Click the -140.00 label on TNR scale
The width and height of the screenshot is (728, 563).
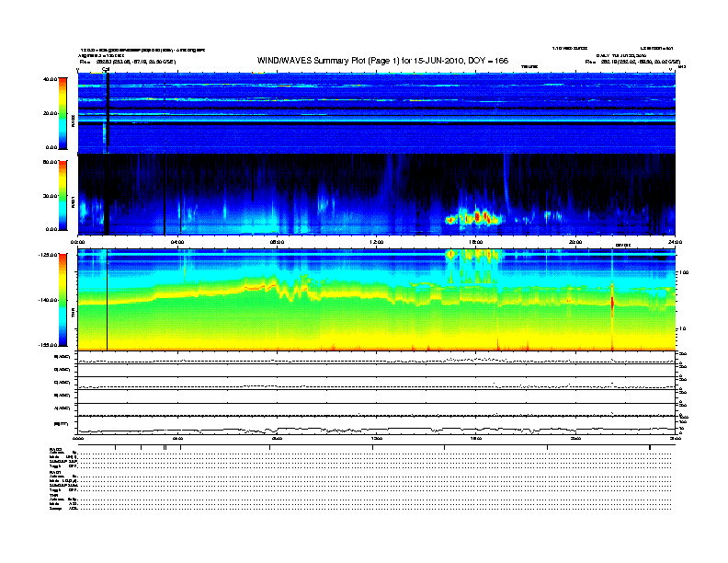[x=49, y=300]
